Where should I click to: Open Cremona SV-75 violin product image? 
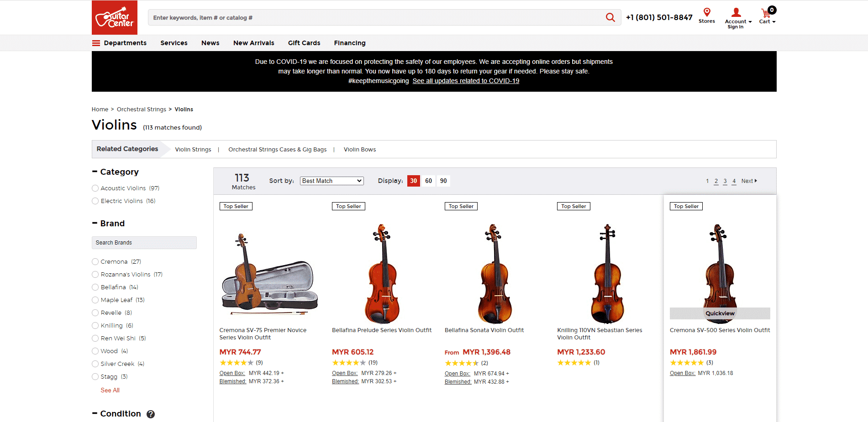pyautogui.click(x=270, y=274)
